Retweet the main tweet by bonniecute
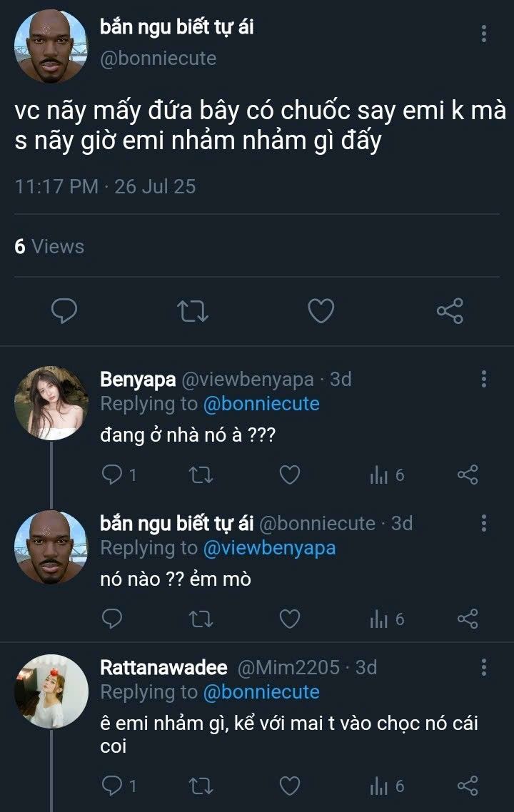The height and width of the screenshot is (812, 514). 192,310
